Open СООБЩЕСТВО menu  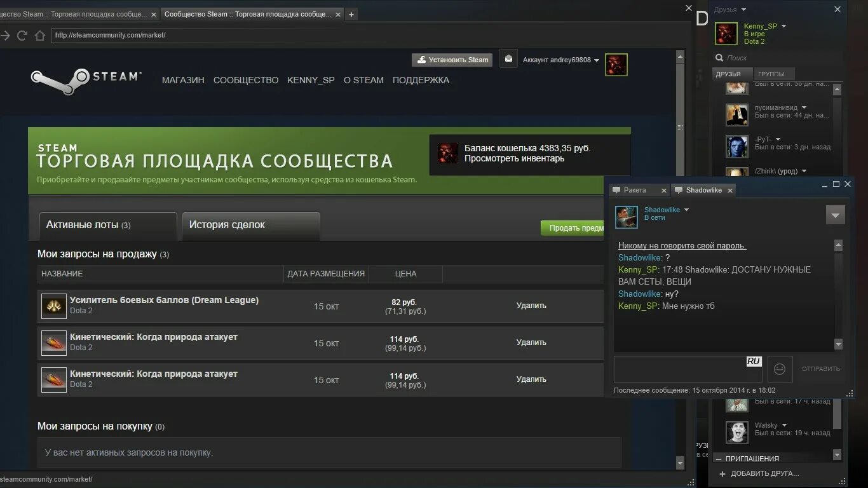tap(246, 80)
